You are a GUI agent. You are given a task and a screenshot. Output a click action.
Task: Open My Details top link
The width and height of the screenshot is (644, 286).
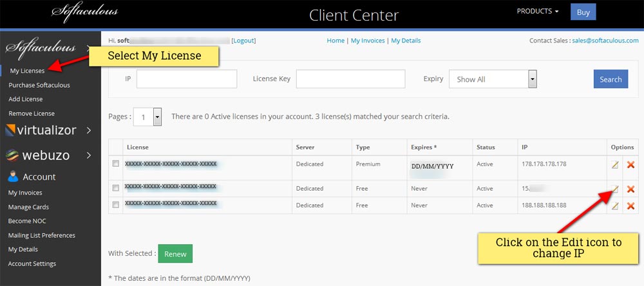point(406,41)
